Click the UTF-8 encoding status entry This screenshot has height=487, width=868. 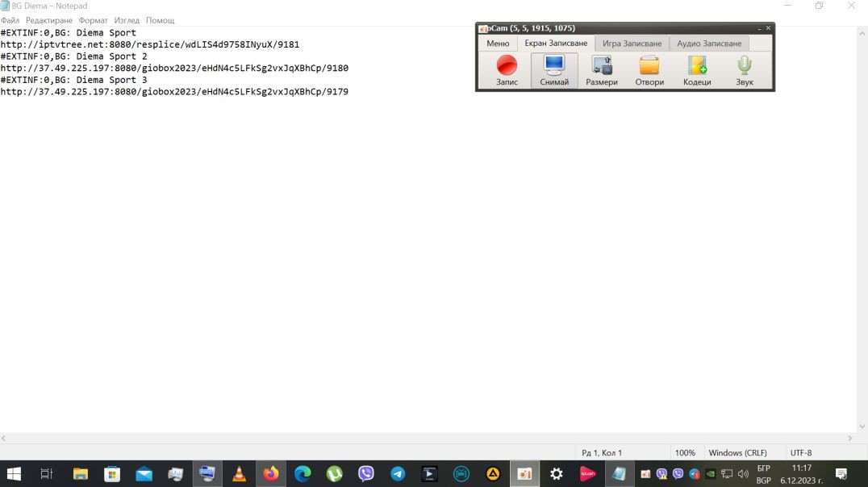pyautogui.click(x=801, y=452)
